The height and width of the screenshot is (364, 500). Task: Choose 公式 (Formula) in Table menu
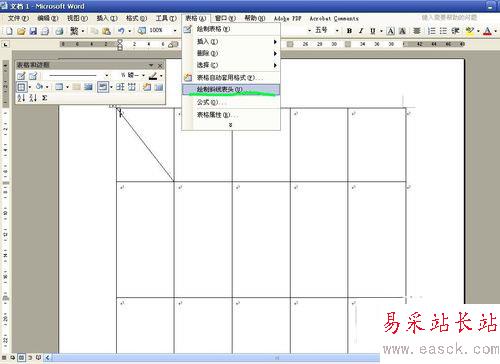231,102
